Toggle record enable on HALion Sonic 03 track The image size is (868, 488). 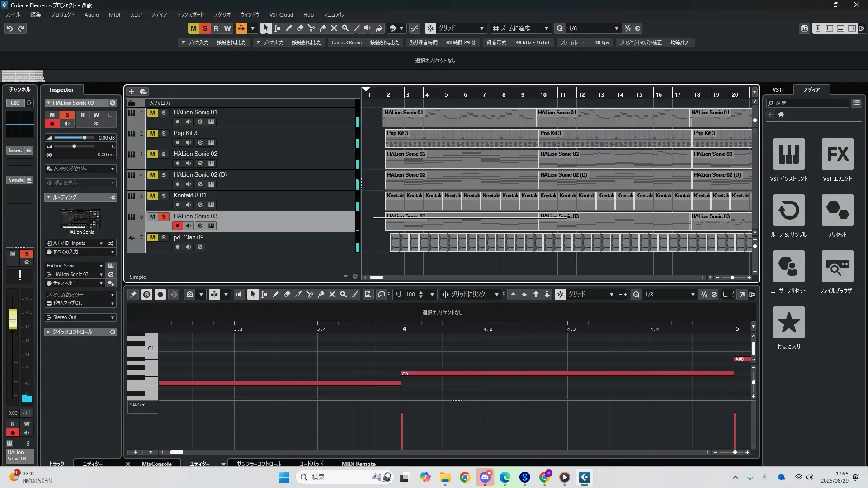coord(178,225)
